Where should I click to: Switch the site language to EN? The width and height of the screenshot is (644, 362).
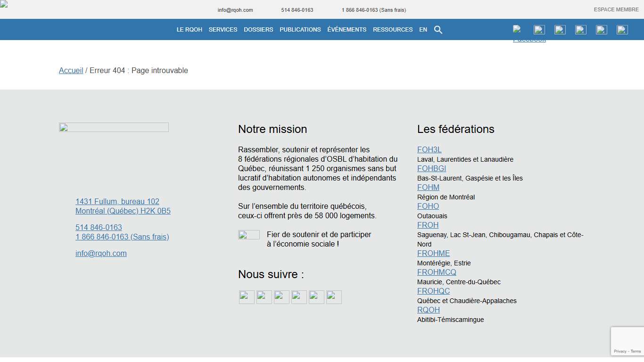423,29
